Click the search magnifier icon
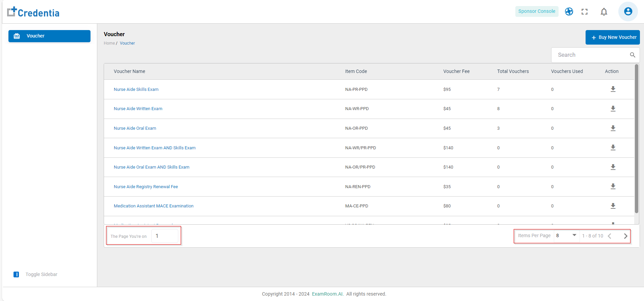644x301 pixels. (x=633, y=55)
